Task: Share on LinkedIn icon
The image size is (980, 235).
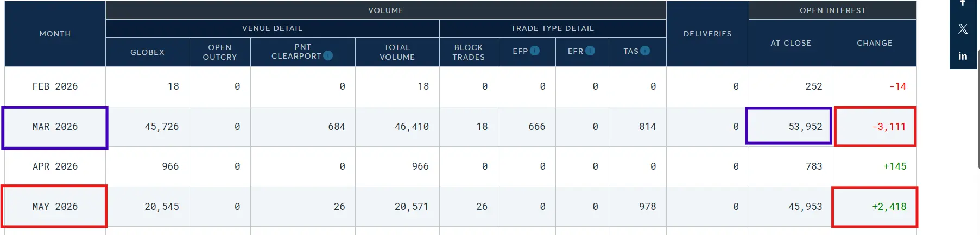Action: [963, 56]
